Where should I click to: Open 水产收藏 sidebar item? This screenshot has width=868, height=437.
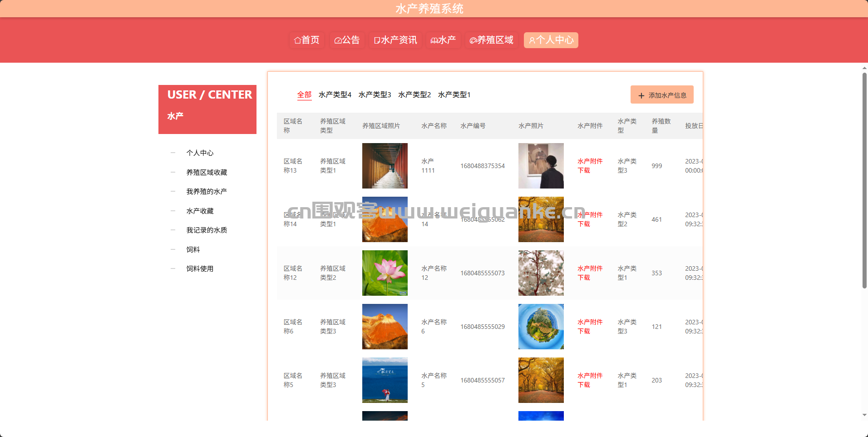[x=200, y=211]
